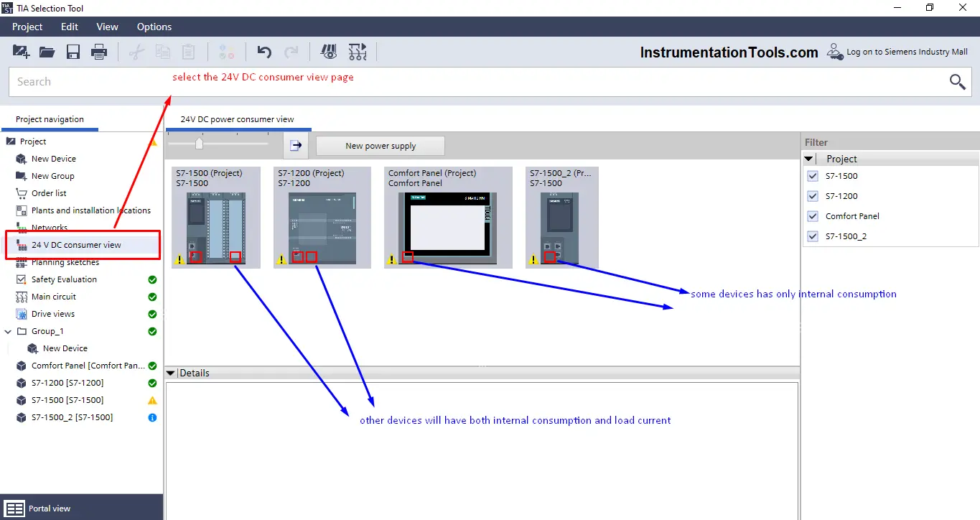
Task: Open the main circuit toolbar icon
Action: (x=358, y=52)
